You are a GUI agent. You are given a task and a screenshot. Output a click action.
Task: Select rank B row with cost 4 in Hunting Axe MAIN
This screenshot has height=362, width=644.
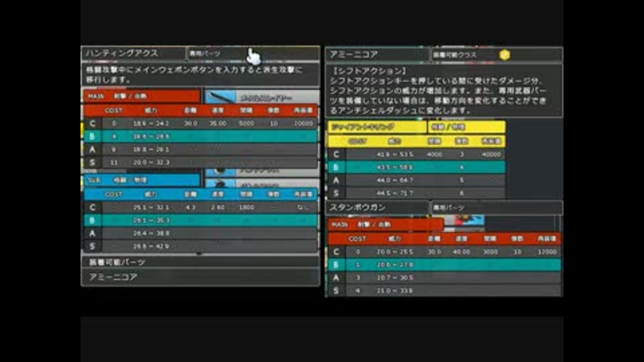point(201,136)
